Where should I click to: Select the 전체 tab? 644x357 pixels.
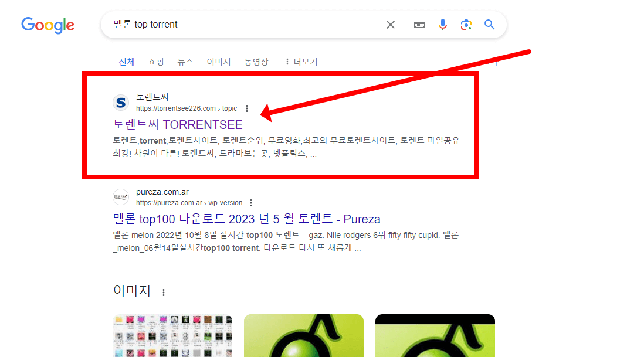click(127, 62)
